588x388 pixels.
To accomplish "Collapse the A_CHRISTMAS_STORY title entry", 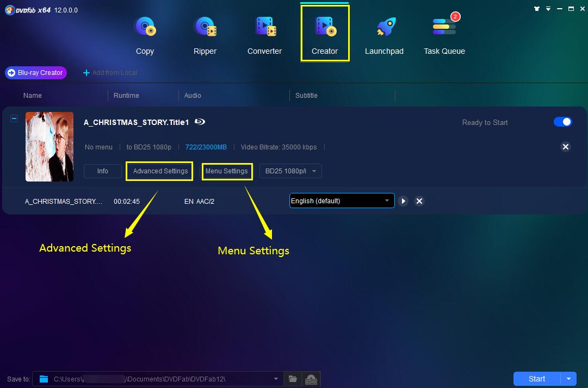I will pos(14,118).
